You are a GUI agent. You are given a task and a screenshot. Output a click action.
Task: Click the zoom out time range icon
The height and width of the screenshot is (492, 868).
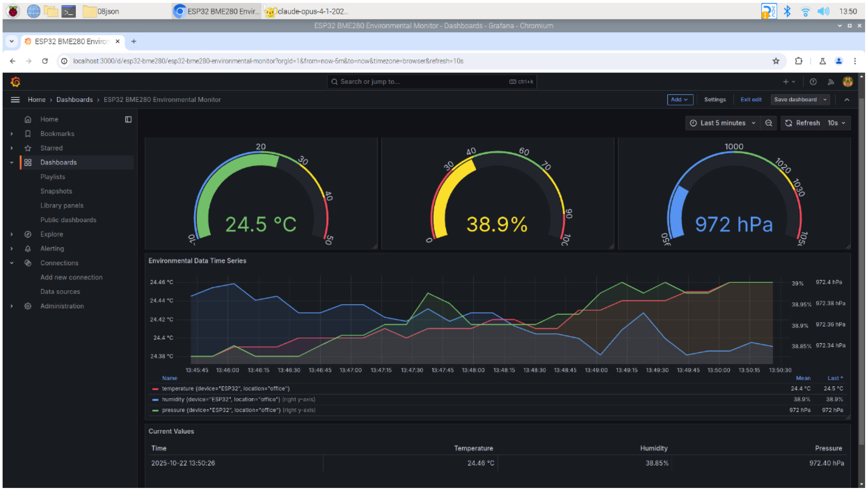769,123
